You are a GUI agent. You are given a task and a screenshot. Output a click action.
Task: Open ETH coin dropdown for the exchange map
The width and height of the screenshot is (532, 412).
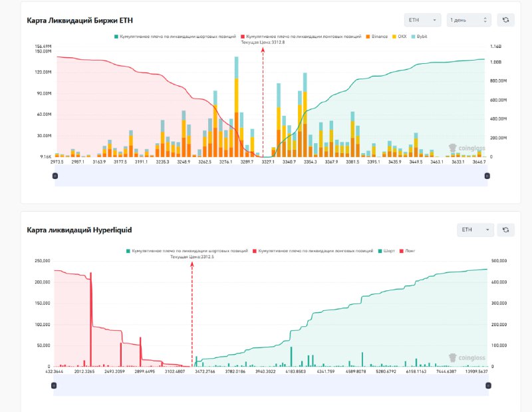tap(422, 20)
